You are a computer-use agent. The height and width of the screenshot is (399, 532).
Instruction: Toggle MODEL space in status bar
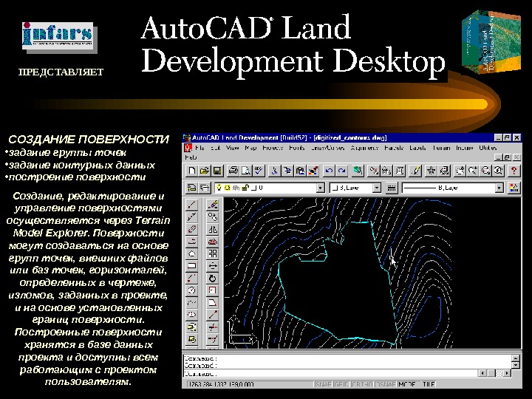(408, 384)
